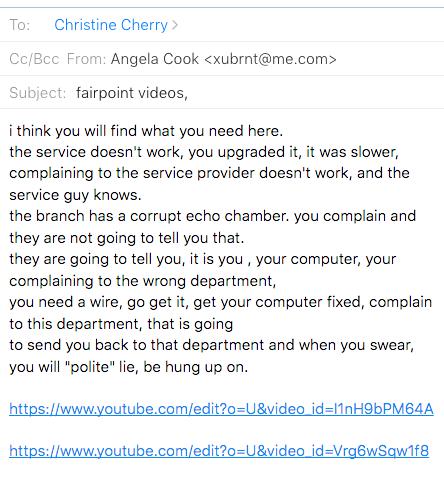Open the Christine Cherry recipient chip
444x482 pixels.
click(x=111, y=25)
